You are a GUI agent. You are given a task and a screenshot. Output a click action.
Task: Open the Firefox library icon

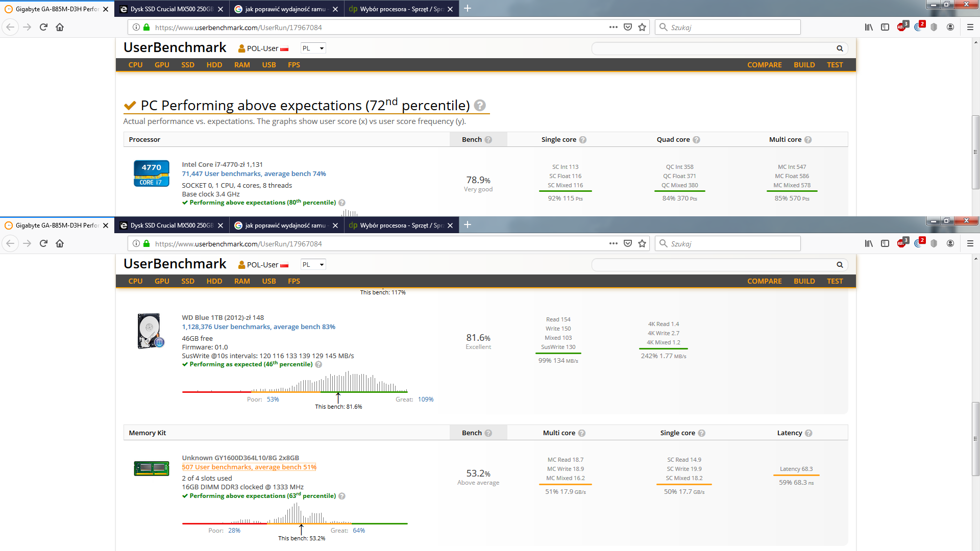(x=869, y=27)
